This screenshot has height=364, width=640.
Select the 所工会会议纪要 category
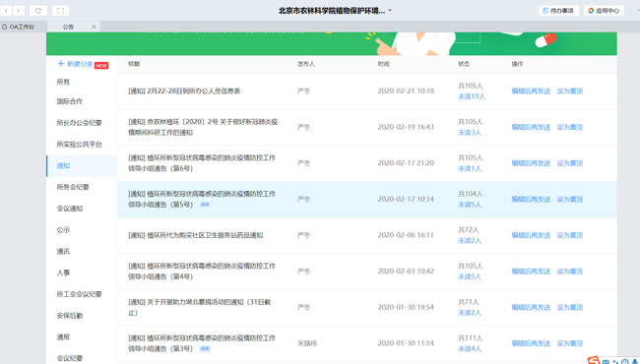(79, 294)
